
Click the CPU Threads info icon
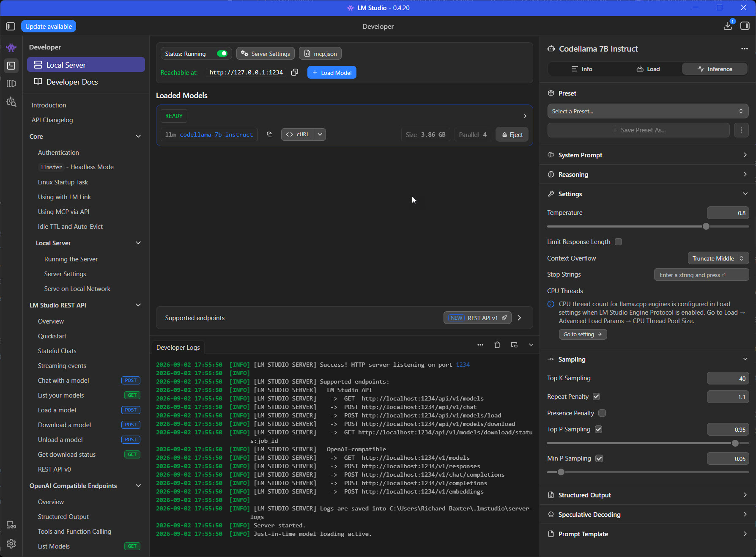(x=551, y=304)
